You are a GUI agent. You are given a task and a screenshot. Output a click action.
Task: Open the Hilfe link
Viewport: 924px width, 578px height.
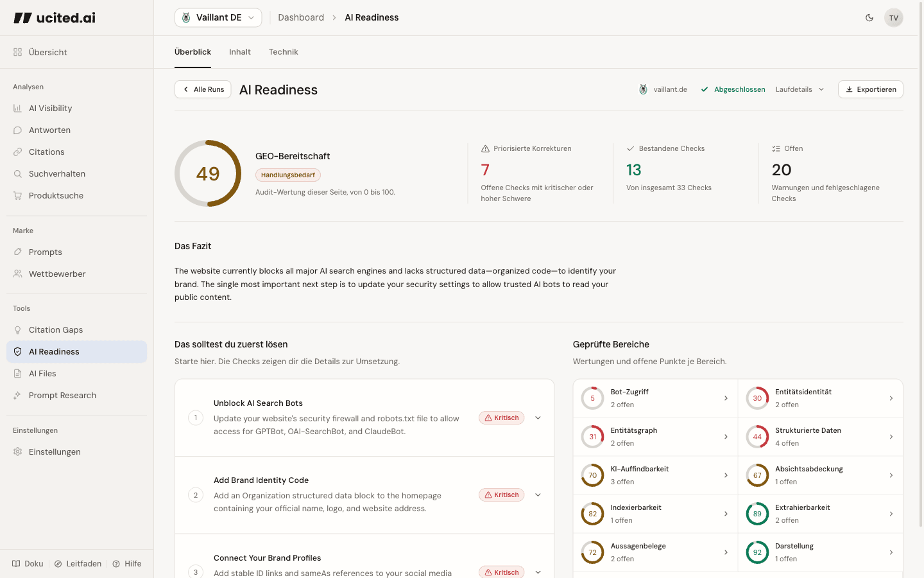[x=127, y=564]
